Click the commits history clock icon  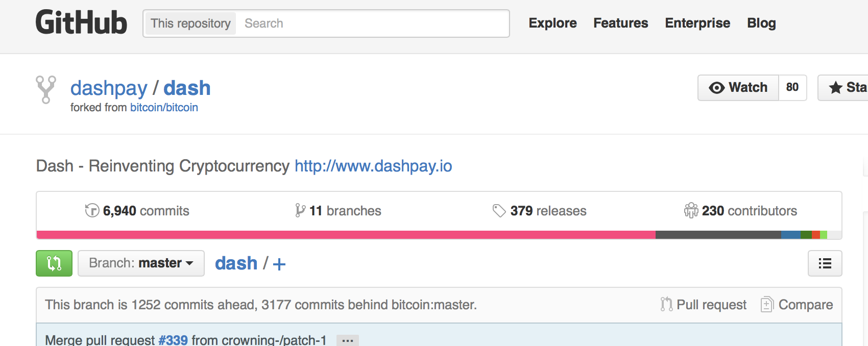pos(92,210)
